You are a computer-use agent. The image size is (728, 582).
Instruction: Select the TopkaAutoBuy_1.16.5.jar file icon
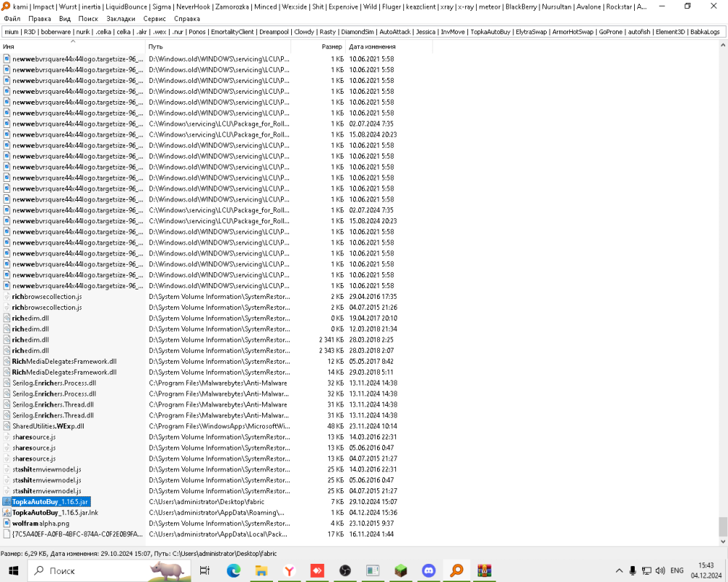pos(7,502)
